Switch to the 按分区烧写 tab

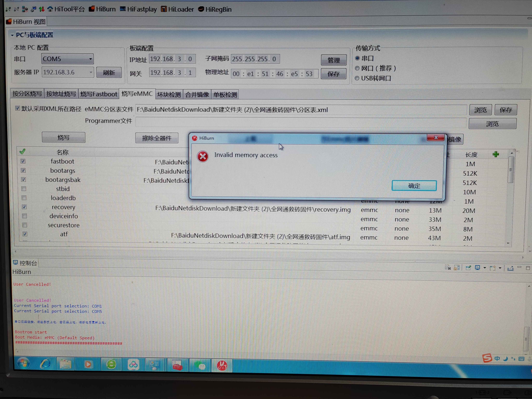click(27, 94)
